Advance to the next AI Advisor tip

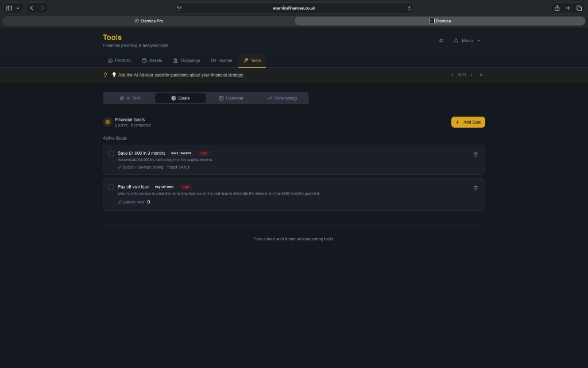point(471,74)
